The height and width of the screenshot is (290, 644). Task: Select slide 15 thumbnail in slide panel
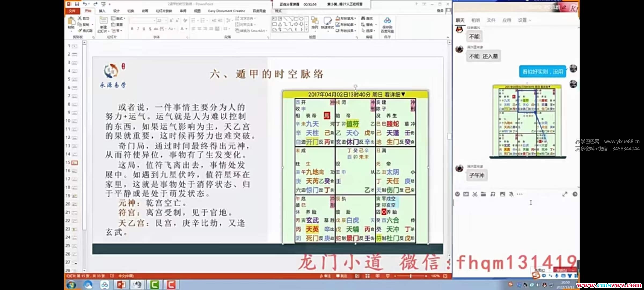pyautogui.click(x=75, y=163)
